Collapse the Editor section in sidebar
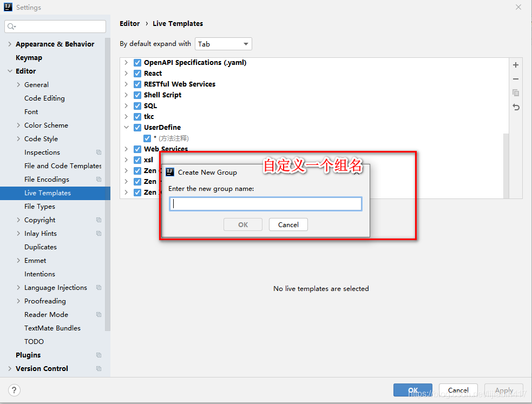 coord(10,71)
